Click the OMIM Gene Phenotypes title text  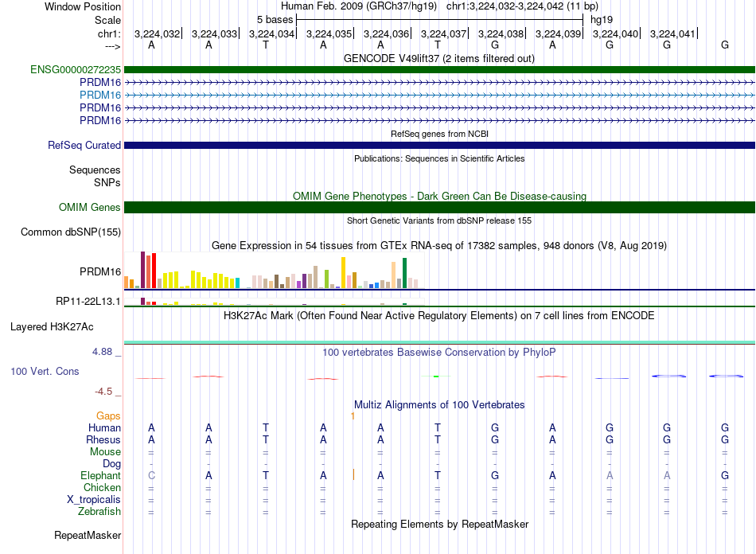coord(440,196)
